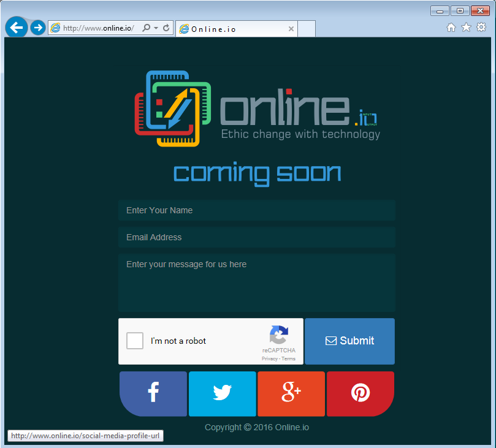Minimize the browser window

(440, 11)
